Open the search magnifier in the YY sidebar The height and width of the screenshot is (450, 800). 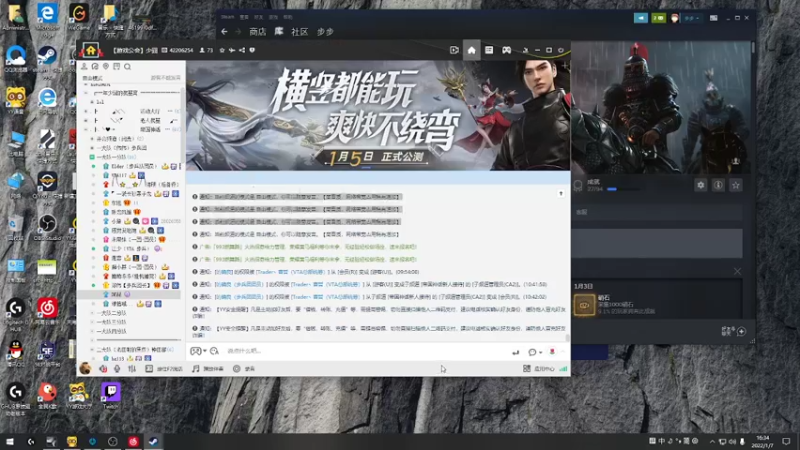coord(128,66)
